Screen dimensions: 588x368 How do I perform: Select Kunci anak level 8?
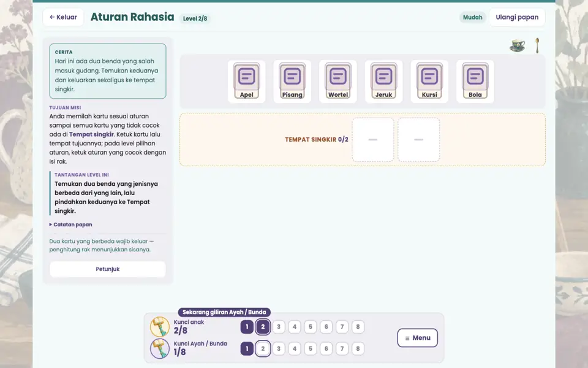pos(358,327)
